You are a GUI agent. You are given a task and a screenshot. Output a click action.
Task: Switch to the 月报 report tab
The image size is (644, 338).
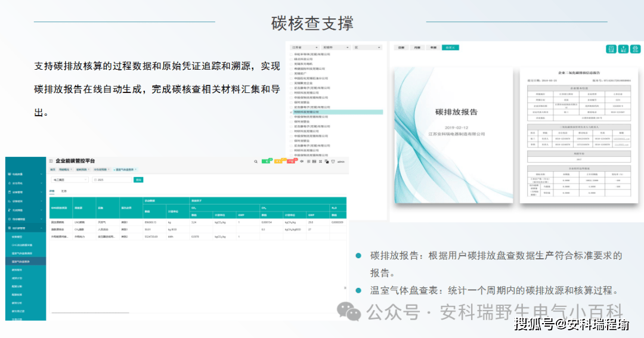pos(417,48)
